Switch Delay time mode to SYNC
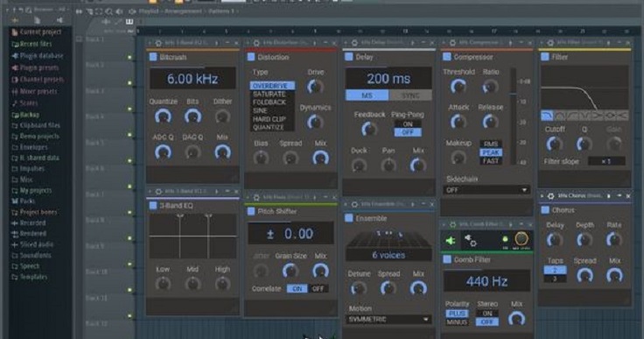 pos(409,95)
